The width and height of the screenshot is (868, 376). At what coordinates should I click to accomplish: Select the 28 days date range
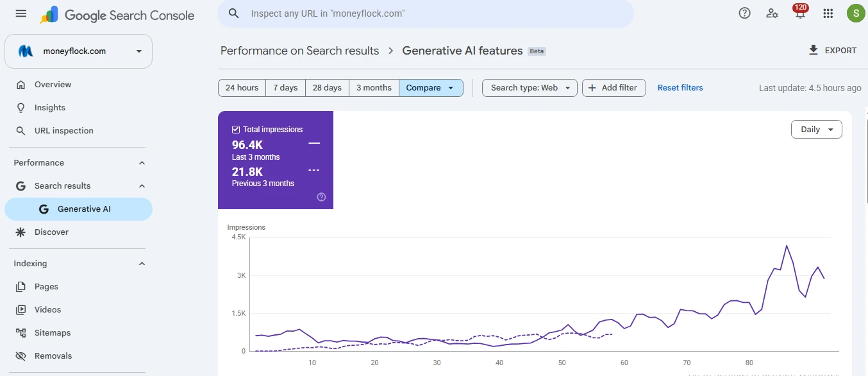tap(327, 88)
